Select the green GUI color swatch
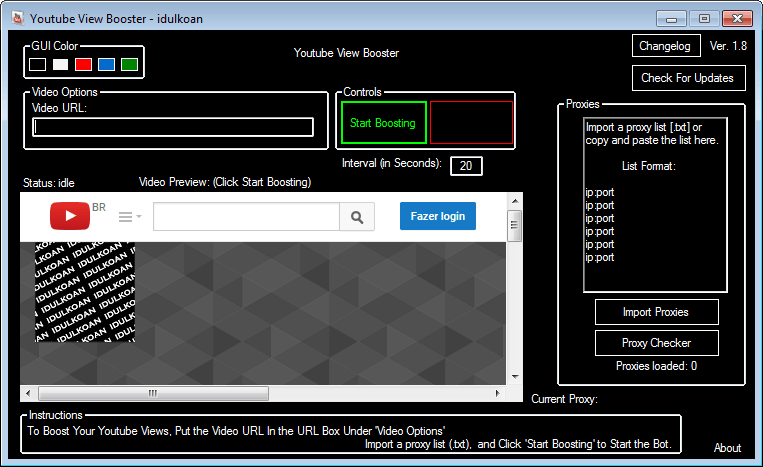 (x=129, y=64)
